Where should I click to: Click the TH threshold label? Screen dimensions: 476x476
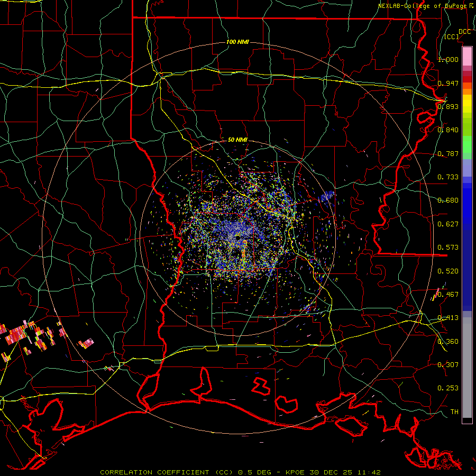(x=454, y=412)
